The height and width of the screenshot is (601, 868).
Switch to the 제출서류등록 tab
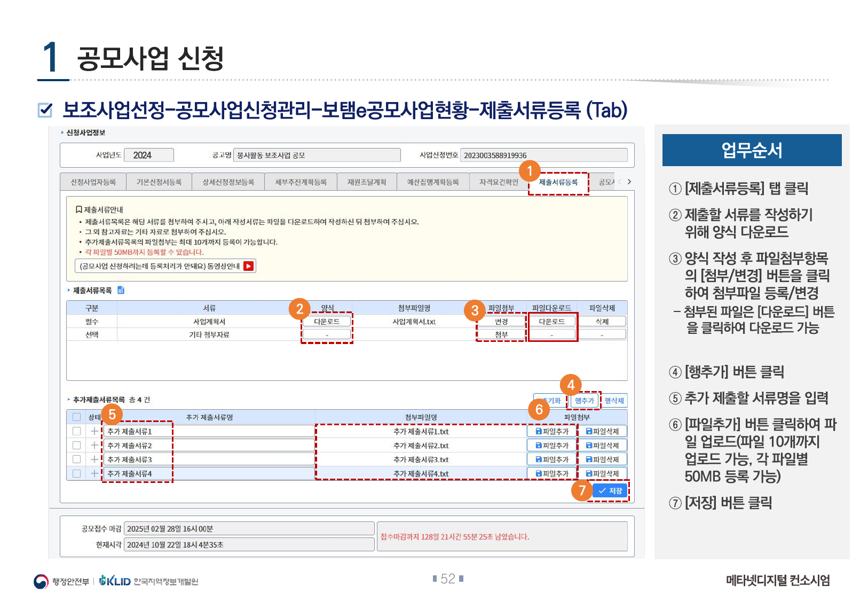pyautogui.click(x=558, y=182)
